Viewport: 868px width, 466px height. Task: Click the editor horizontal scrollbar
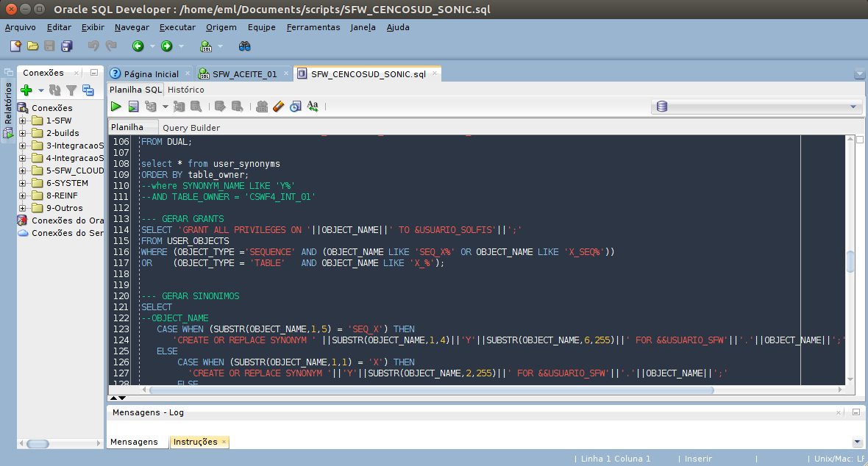(431, 390)
